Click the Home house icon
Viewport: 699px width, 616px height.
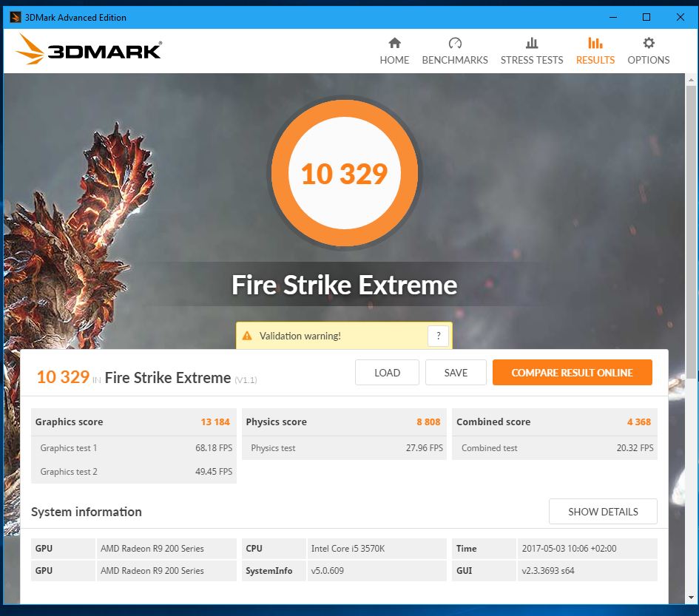pyautogui.click(x=394, y=43)
